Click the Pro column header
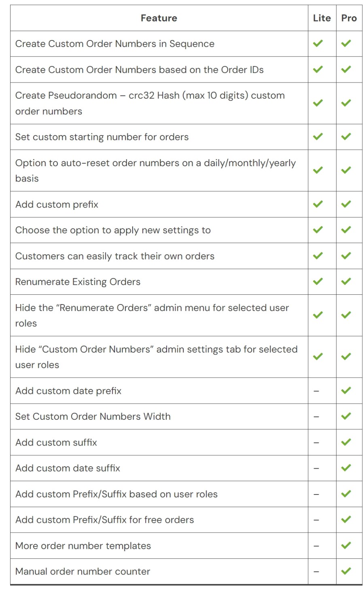This screenshot has height=592, width=364. click(349, 18)
